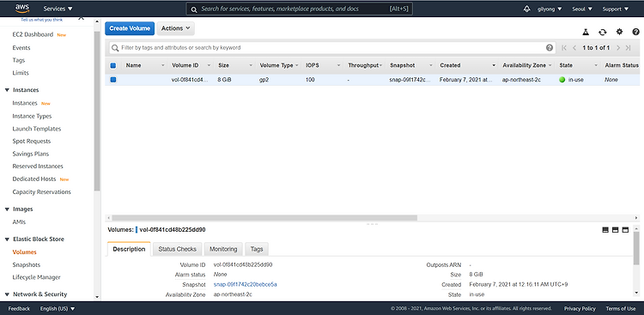Open the Seoul region dropdown

tap(582, 9)
